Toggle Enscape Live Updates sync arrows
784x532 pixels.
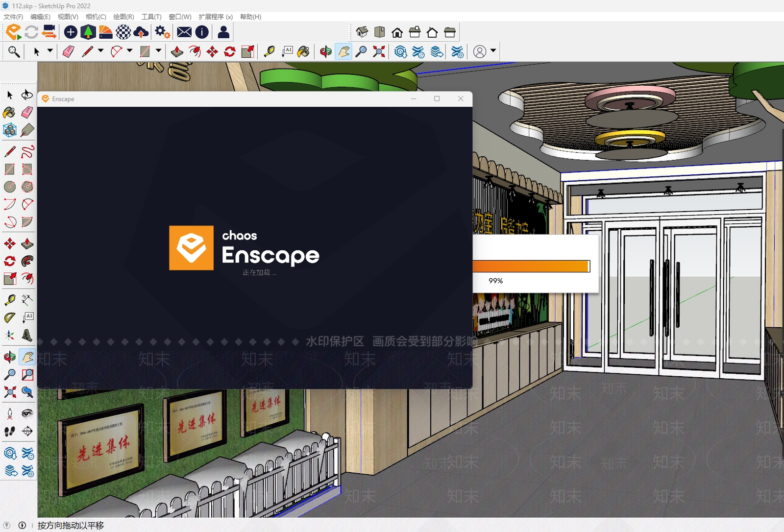click(31, 32)
